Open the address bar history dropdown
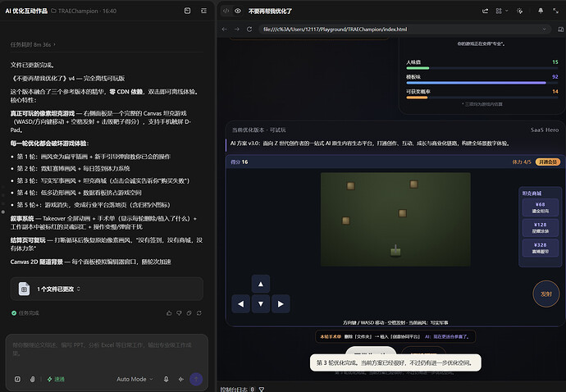Image resolution: width=566 pixels, height=392 pixels. click(544, 30)
